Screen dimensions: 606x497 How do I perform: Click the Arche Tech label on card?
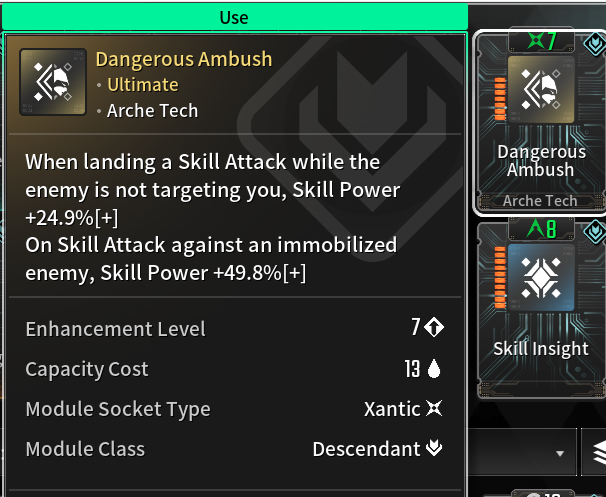pos(540,201)
